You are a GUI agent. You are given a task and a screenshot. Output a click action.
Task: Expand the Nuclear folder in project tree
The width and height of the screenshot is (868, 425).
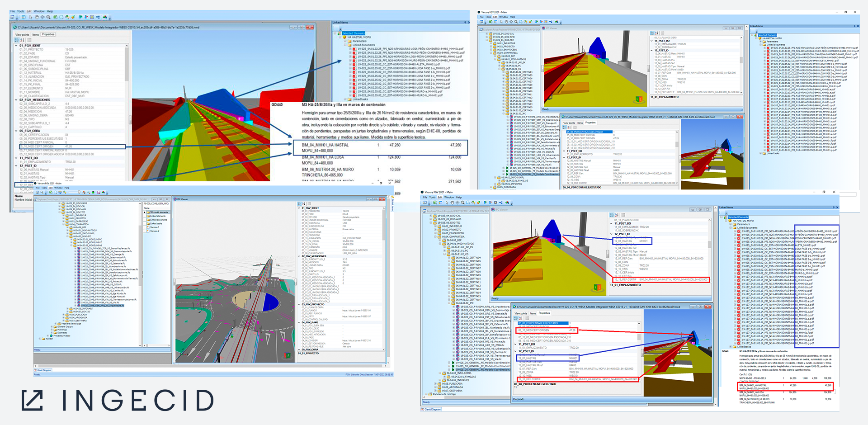click(39, 338)
